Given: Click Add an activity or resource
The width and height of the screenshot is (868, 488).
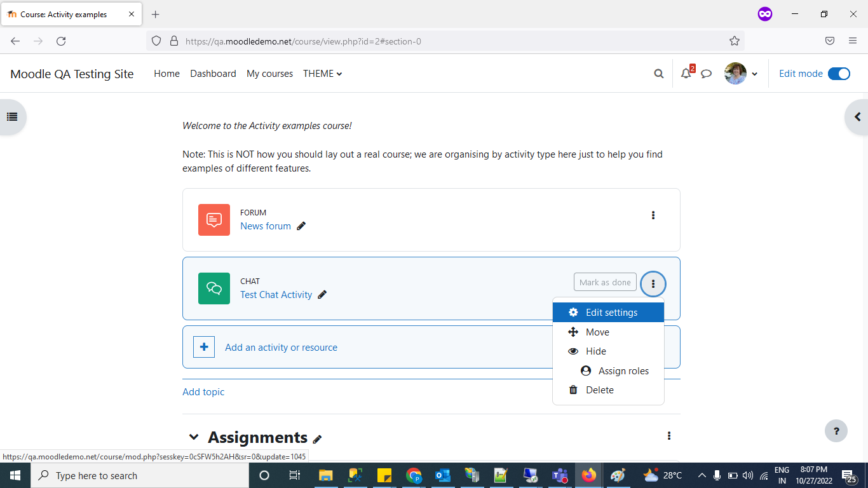Looking at the screenshot, I should pos(281,348).
